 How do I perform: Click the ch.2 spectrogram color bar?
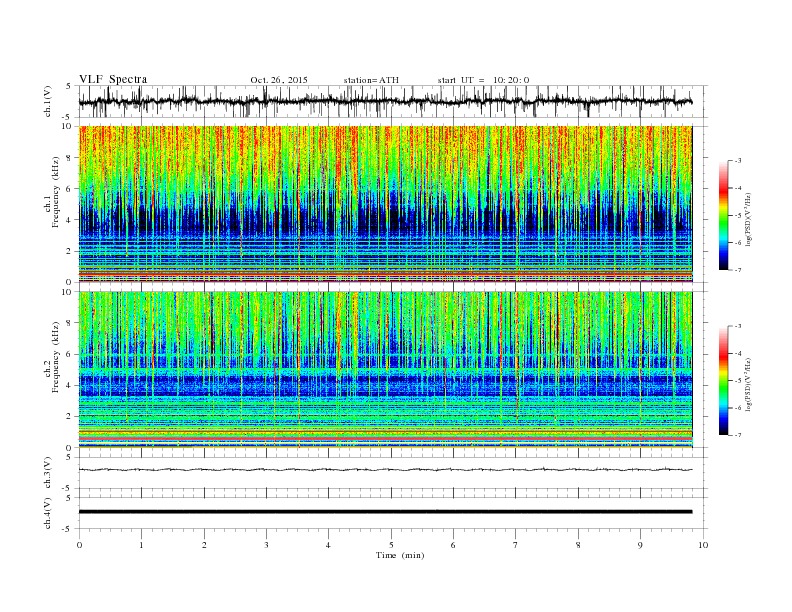(724, 381)
